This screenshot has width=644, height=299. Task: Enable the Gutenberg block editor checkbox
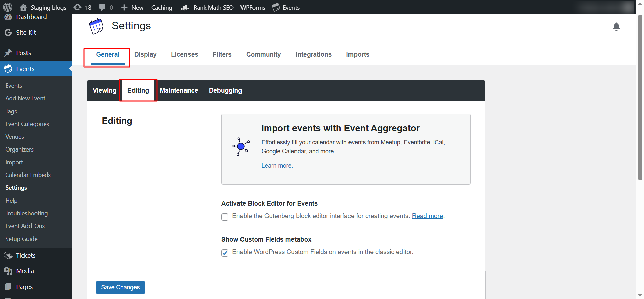[225, 217]
